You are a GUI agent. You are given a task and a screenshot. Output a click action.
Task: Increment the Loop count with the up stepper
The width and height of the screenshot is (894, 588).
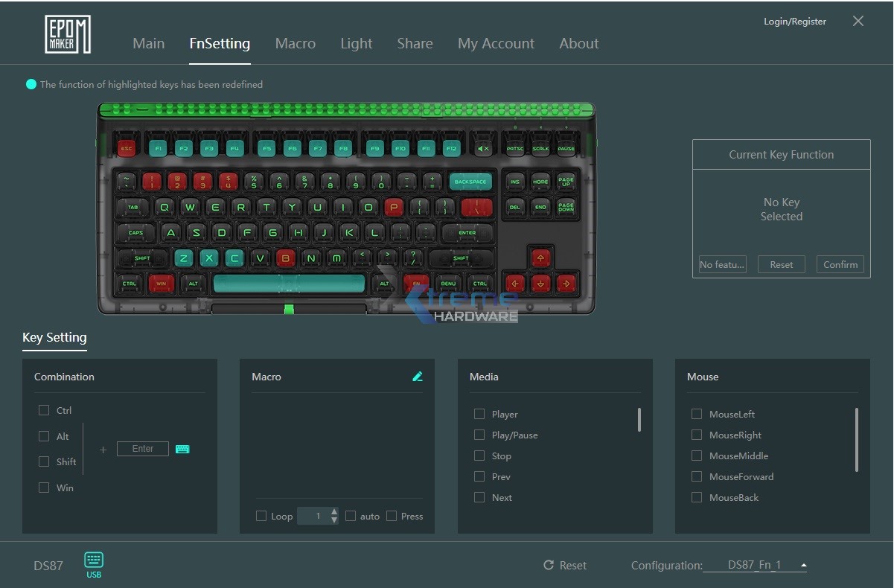(333, 511)
